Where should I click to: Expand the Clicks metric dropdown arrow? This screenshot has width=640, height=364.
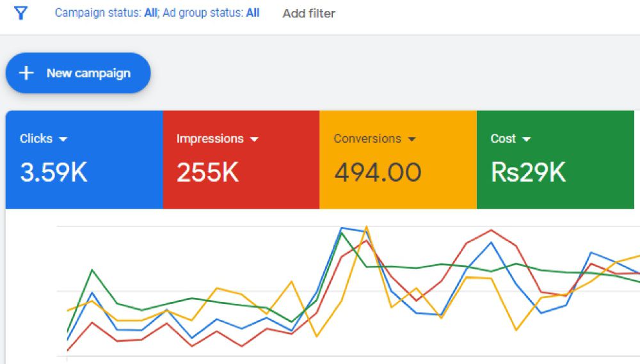(x=63, y=139)
